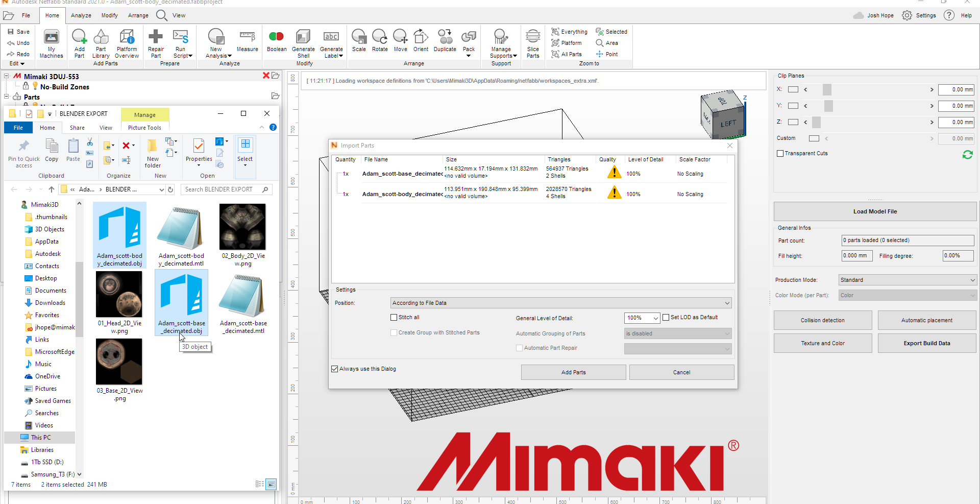Open the Analyze menu

tap(81, 15)
